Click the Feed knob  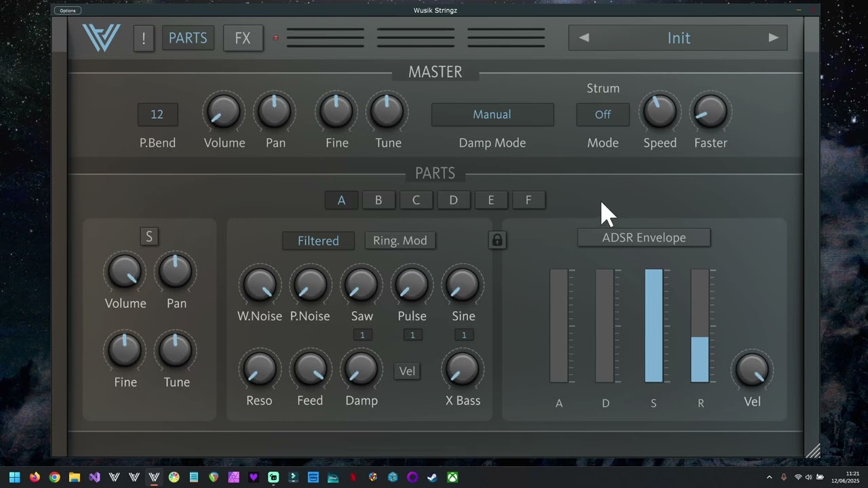pos(310,369)
